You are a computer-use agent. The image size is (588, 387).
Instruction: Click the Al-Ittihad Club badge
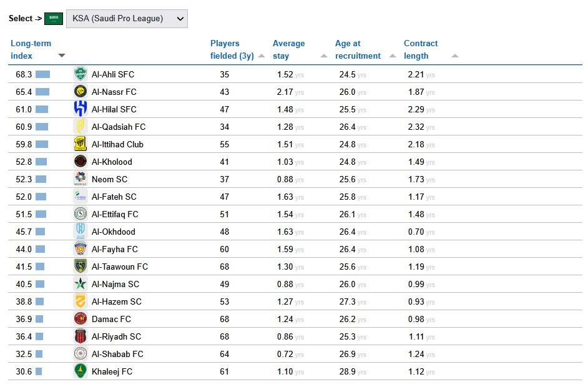[80, 144]
